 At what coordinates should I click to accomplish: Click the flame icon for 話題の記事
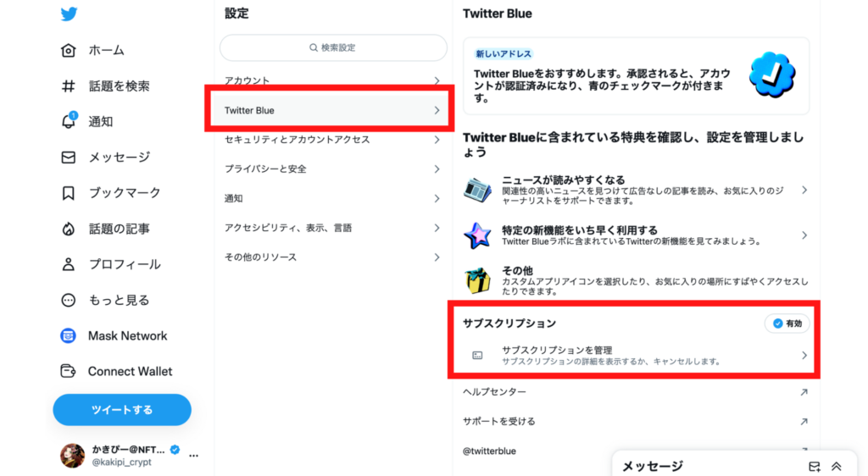click(x=68, y=229)
